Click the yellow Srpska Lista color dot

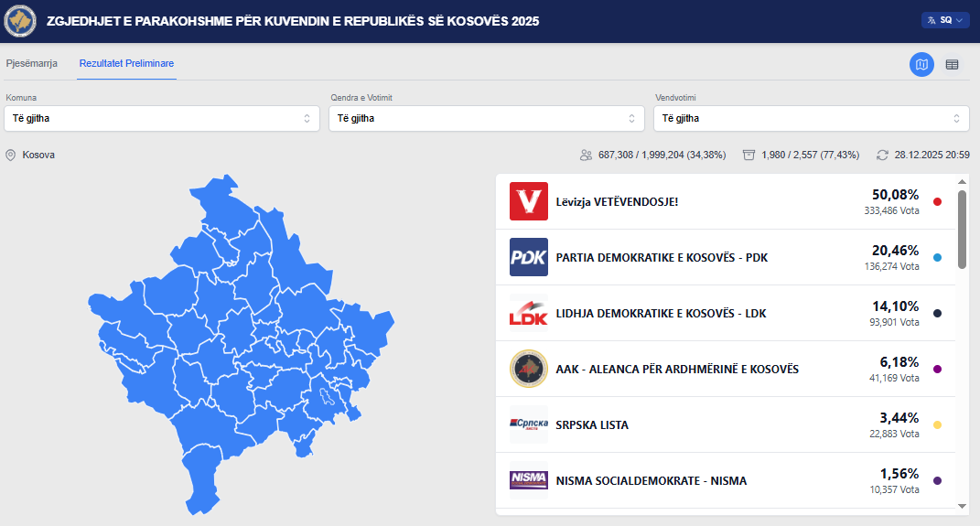937,425
